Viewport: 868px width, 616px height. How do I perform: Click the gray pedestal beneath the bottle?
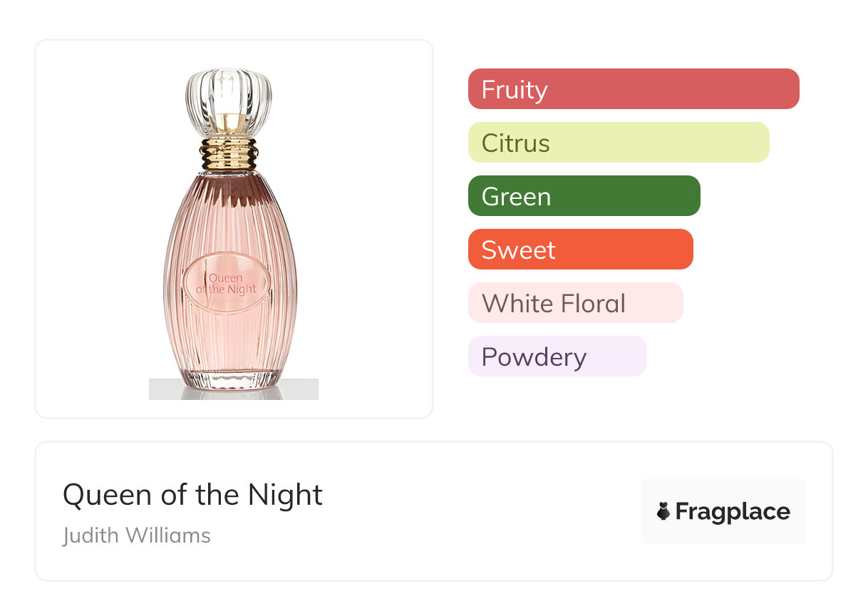[x=233, y=391]
